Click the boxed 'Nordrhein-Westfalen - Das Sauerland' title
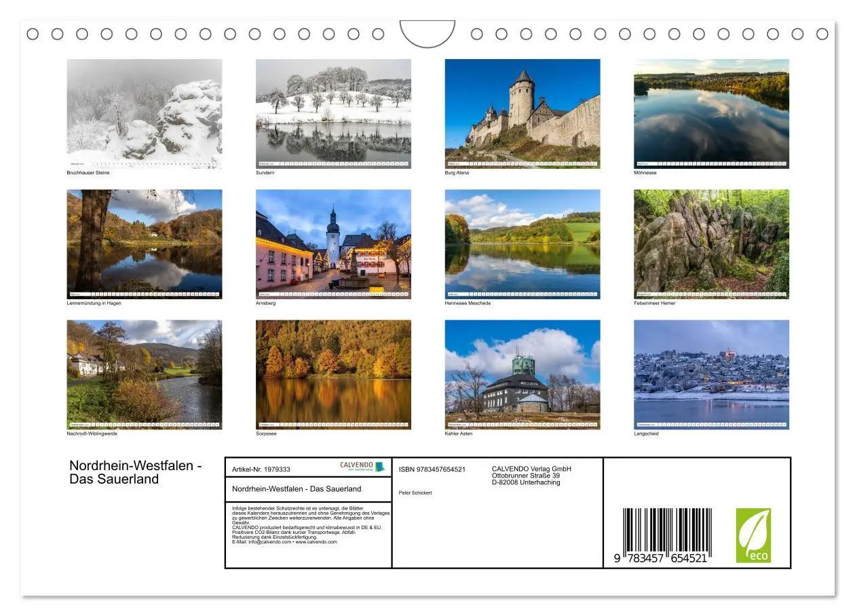This screenshot has width=855, height=616. coord(297,488)
